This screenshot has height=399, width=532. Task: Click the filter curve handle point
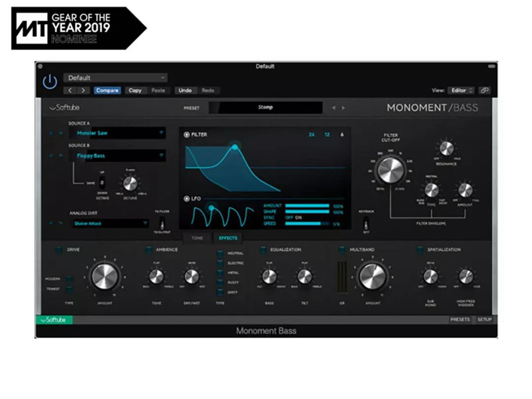235,147
